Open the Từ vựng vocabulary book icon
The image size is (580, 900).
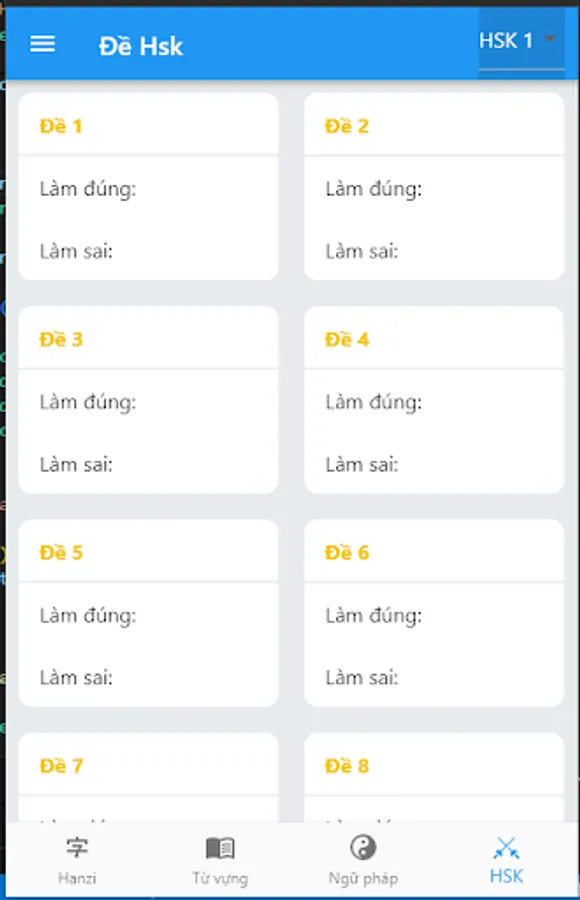[218, 848]
